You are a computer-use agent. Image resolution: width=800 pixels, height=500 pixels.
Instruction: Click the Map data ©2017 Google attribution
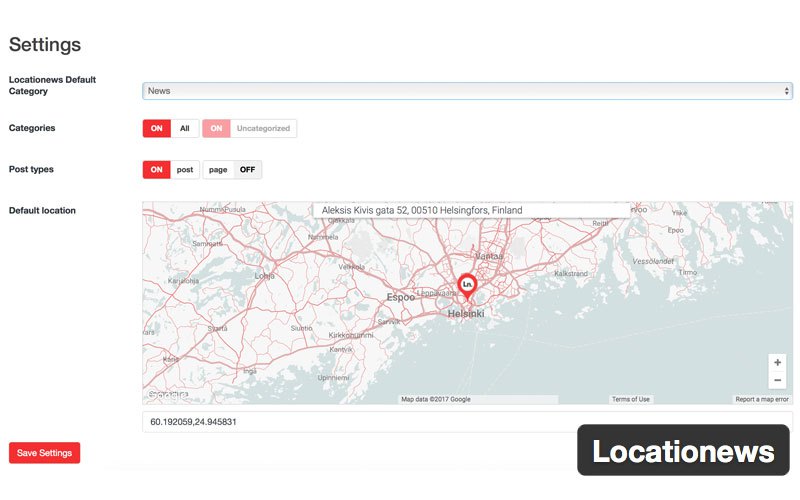435,399
